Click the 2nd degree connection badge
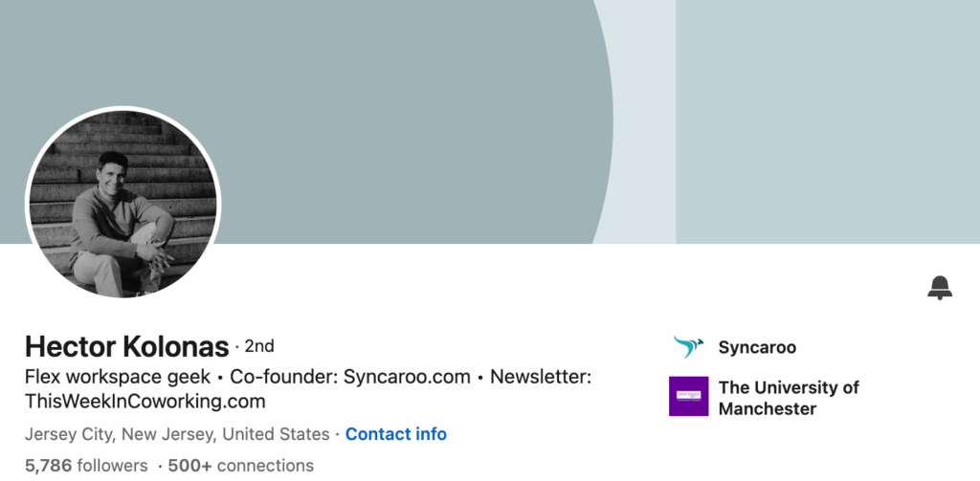980x481 pixels. 259,346
